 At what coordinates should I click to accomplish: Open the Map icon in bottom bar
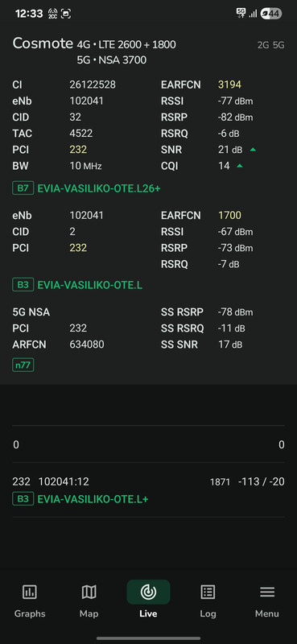89,592
